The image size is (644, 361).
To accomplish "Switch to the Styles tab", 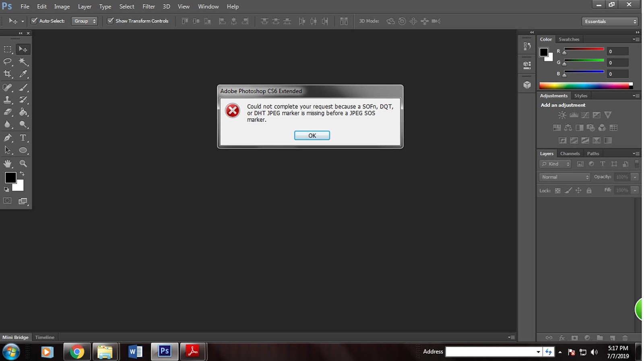I will [580, 96].
